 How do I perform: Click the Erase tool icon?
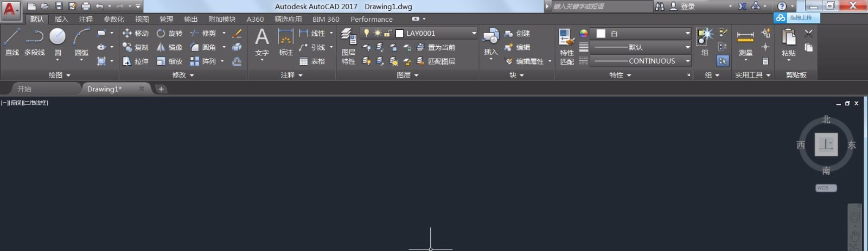pyautogui.click(x=237, y=33)
